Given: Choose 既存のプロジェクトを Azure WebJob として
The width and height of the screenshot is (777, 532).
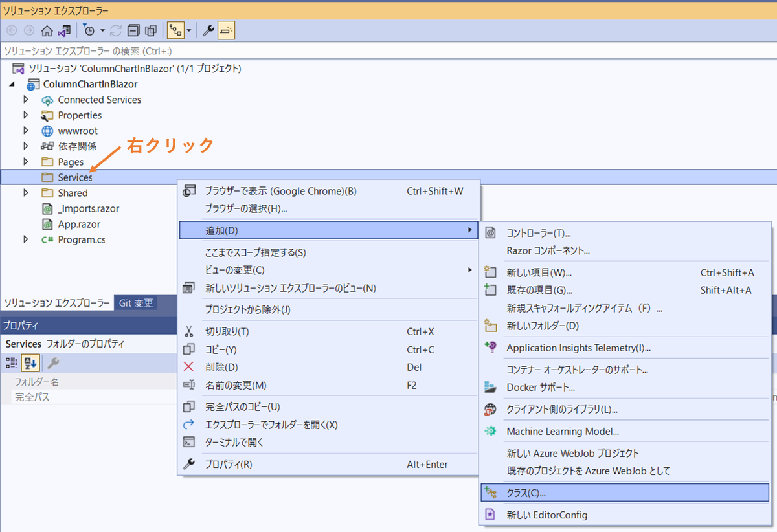Looking at the screenshot, I should pos(625,471).
